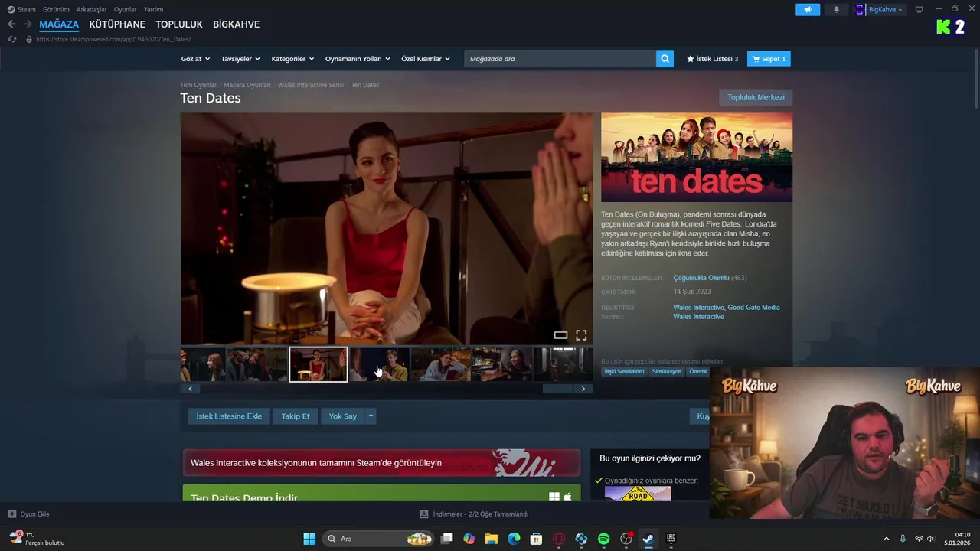
Task: Reload the store page
Action: (11, 39)
